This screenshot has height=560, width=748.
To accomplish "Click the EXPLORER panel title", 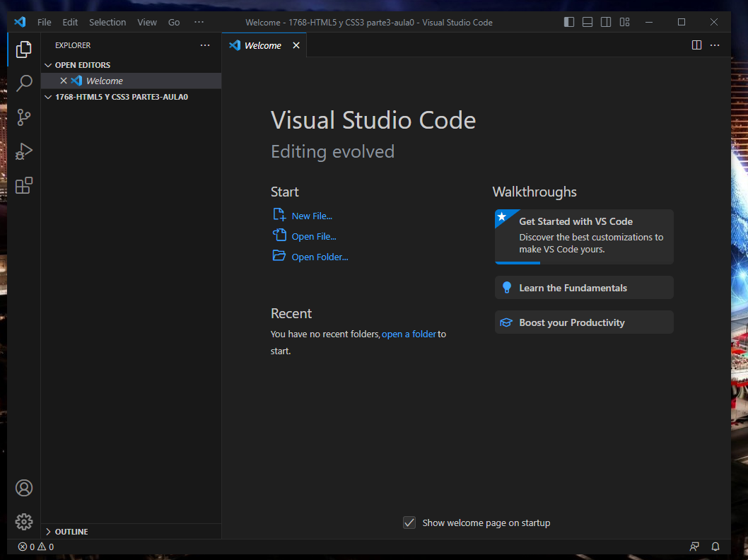I will pos(73,45).
